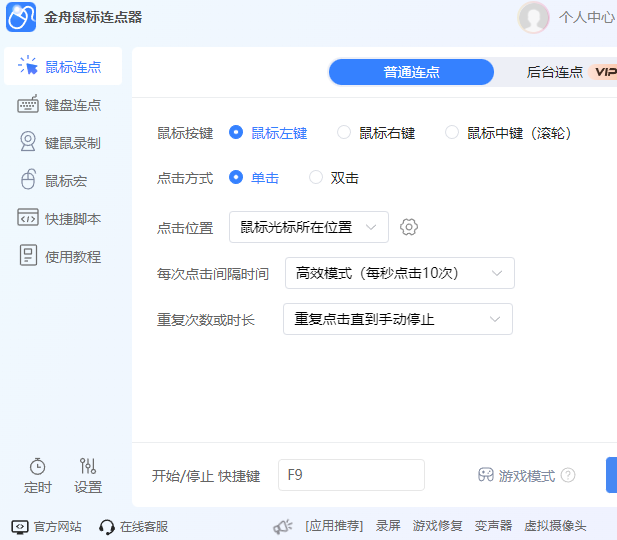617x540 pixels.
Task: Open the 官方网站 link
Action: (47, 526)
